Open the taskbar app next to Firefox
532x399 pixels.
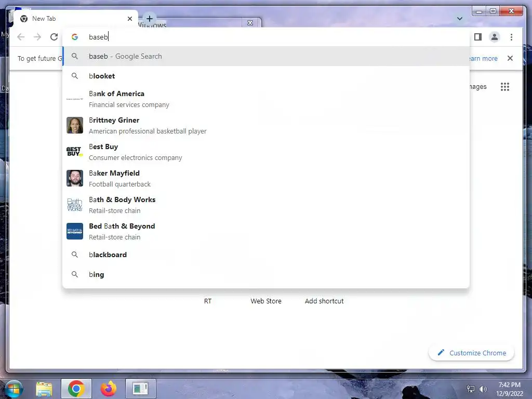140,389
